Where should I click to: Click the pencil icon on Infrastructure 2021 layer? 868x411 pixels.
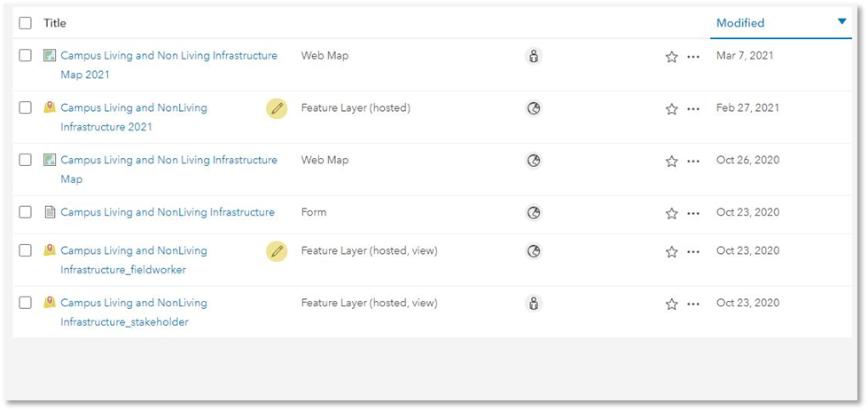point(277,108)
